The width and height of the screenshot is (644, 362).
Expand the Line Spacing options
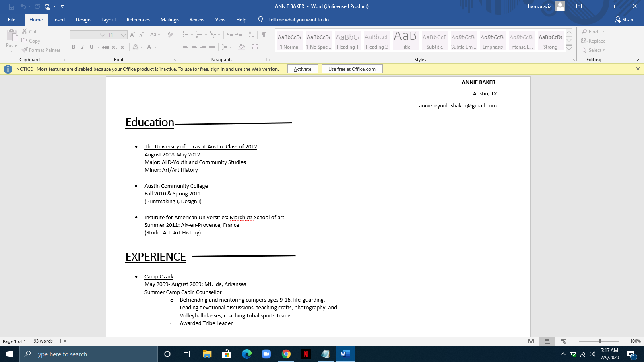coord(227,47)
